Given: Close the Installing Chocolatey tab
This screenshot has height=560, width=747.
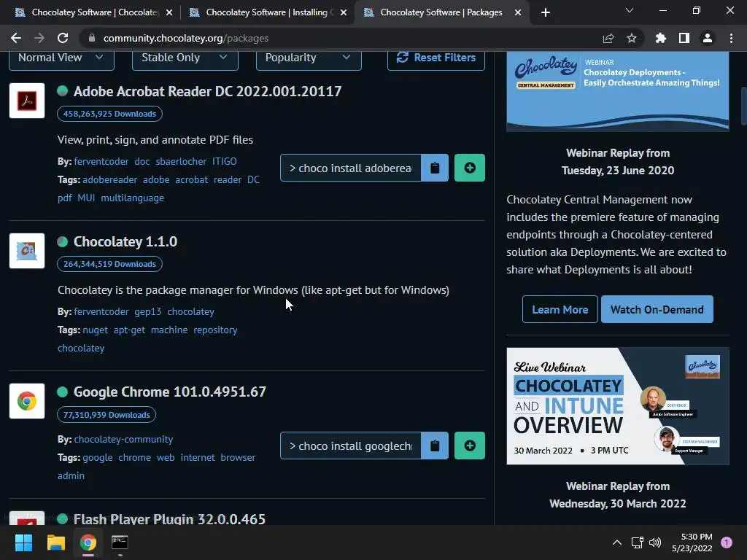Looking at the screenshot, I should click(344, 13).
